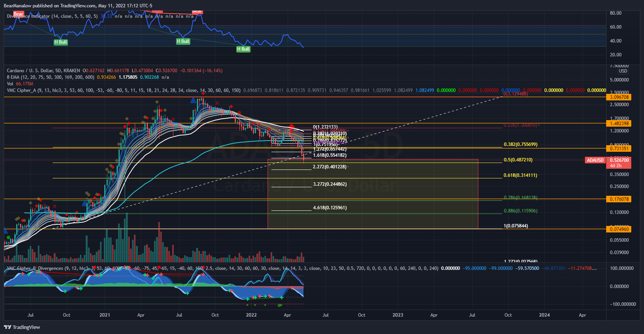This screenshot has height=334, width=644.
Task: Select the extension label 2.272(0.401228)
Action: click(x=330, y=167)
